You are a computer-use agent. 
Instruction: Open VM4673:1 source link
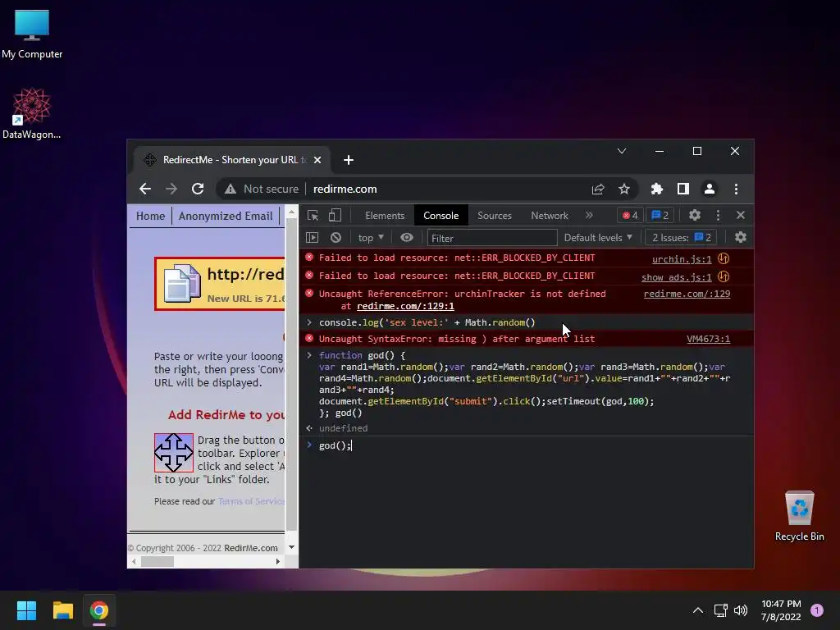[708, 339]
